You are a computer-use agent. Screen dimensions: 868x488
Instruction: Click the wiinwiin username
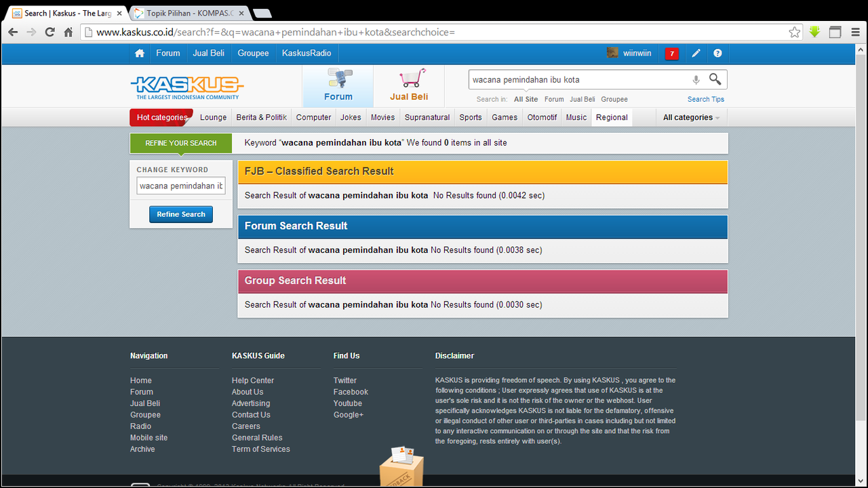click(637, 53)
